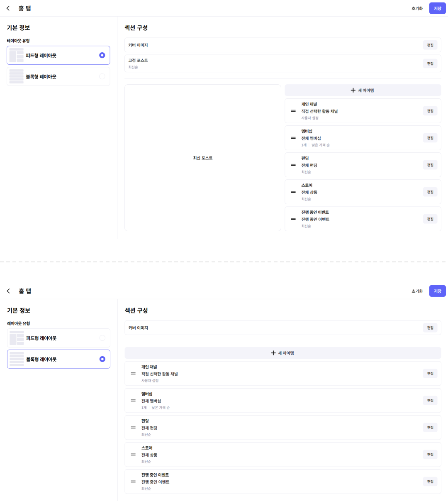Click the back arrow in the bottom header
This screenshot has height=504, width=448.
coord(8,291)
